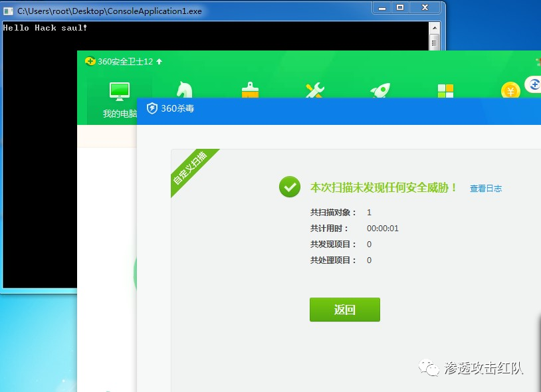Viewport: 541px width, 392px height.
Task: Click the green success checkmark icon
Action: click(289, 187)
